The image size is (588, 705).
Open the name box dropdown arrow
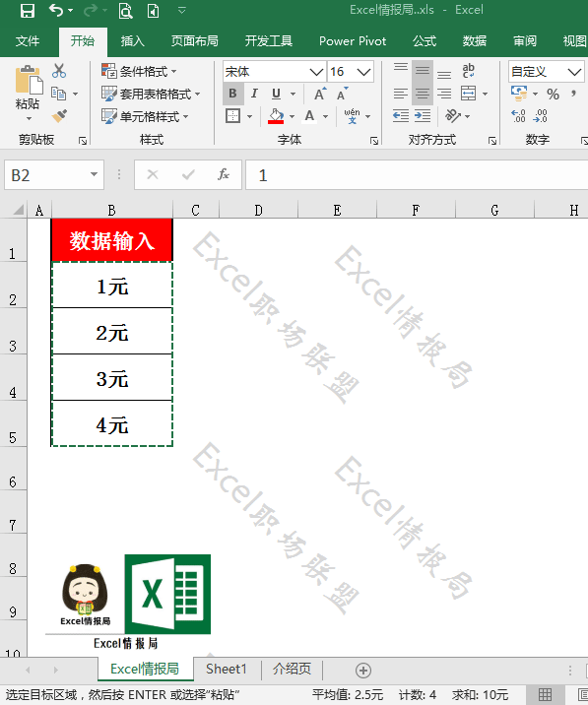[x=94, y=174]
